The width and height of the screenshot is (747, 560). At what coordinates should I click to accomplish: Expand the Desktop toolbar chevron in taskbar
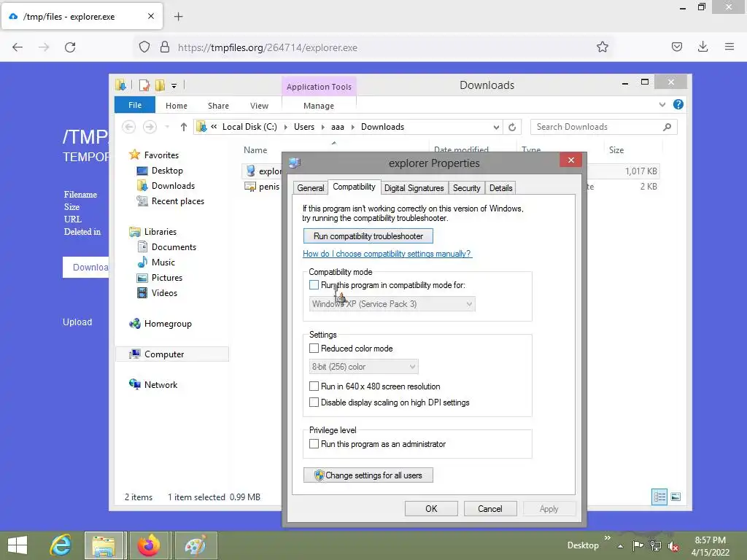608,537
